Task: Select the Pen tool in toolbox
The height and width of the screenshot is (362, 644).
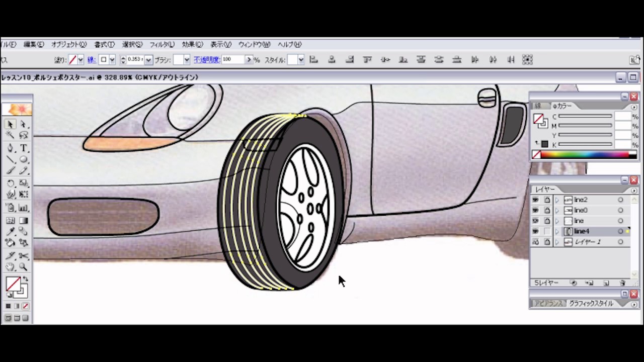Action: point(11,148)
